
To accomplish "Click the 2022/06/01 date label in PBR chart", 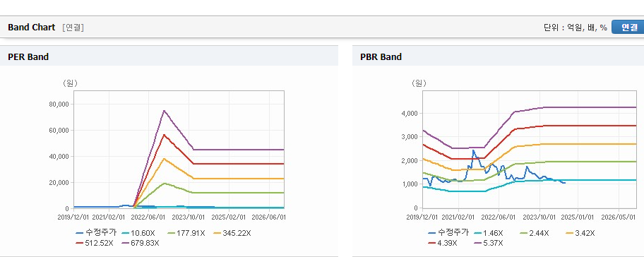I will (499, 217).
